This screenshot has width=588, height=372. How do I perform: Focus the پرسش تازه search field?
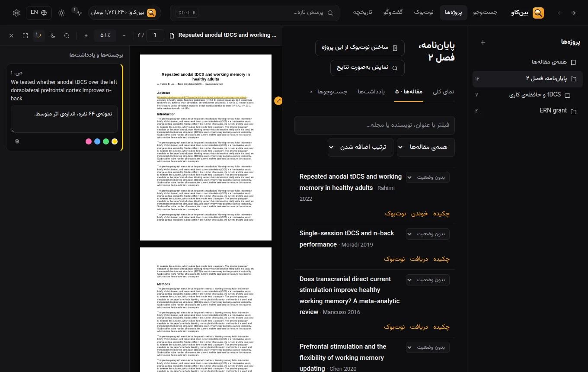point(255,13)
